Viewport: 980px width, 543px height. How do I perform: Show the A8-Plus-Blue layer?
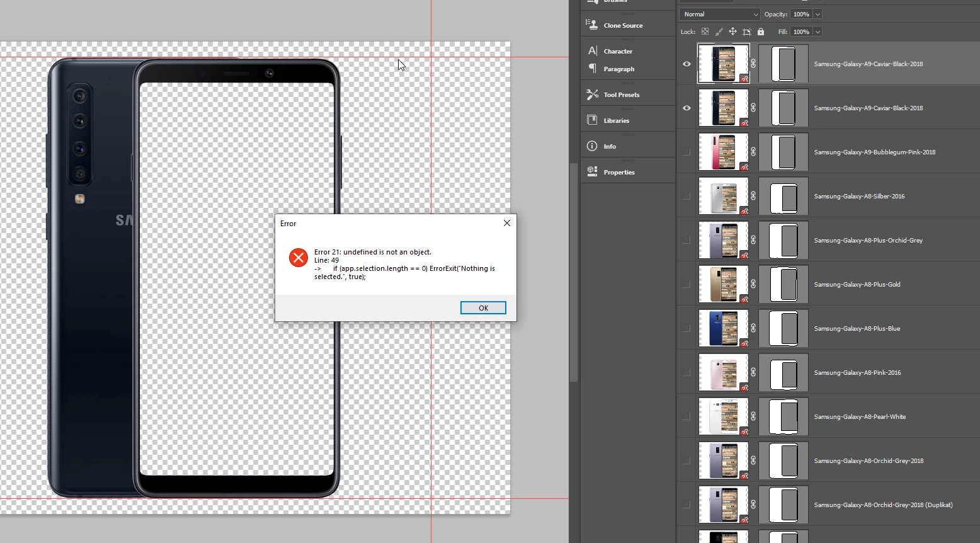(687, 328)
